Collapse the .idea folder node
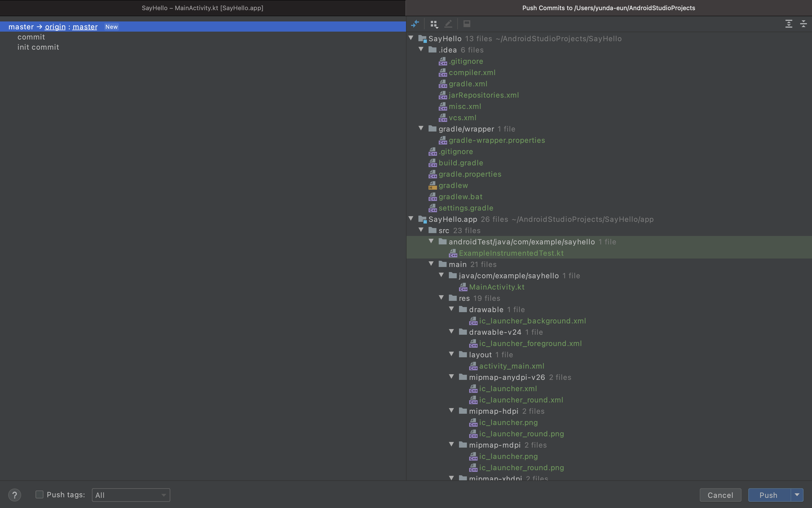This screenshot has height=508, width=812. pyautogui.click(x=421, y=49)
